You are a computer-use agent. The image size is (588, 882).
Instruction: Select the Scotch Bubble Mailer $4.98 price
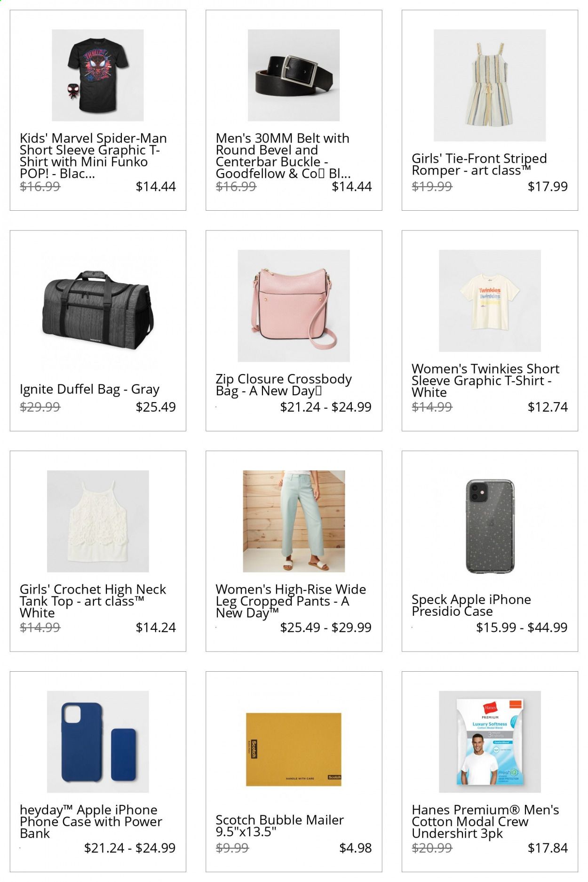point(355,848)
